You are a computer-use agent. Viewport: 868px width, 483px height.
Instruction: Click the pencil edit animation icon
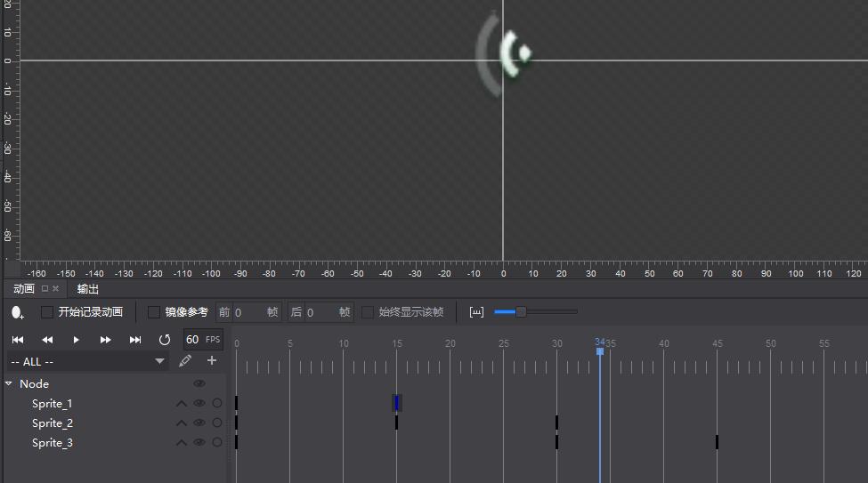pos(185,361)
